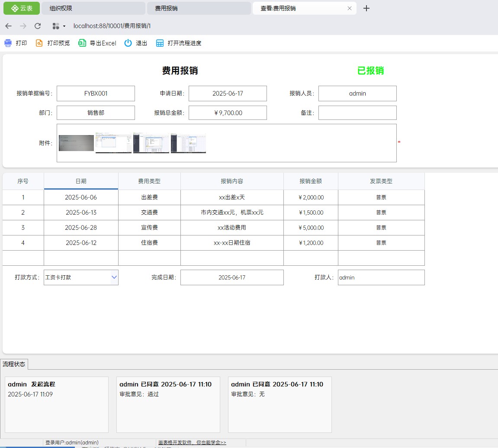Click the 打印 text button
This screenshot has width=498, height=448.
coord(21,43)
